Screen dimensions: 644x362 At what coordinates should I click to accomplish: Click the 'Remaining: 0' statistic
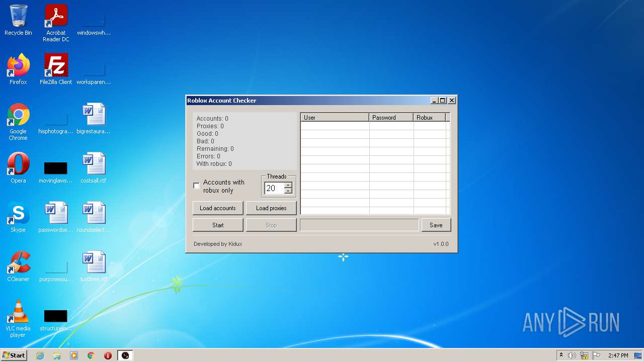[x=215, y=149]
